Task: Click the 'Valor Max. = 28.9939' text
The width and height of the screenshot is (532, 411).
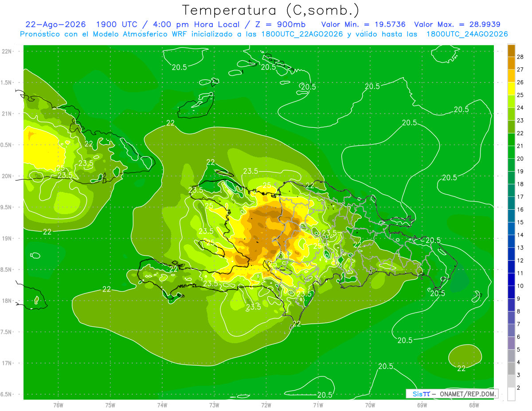Action: point(457,24)
